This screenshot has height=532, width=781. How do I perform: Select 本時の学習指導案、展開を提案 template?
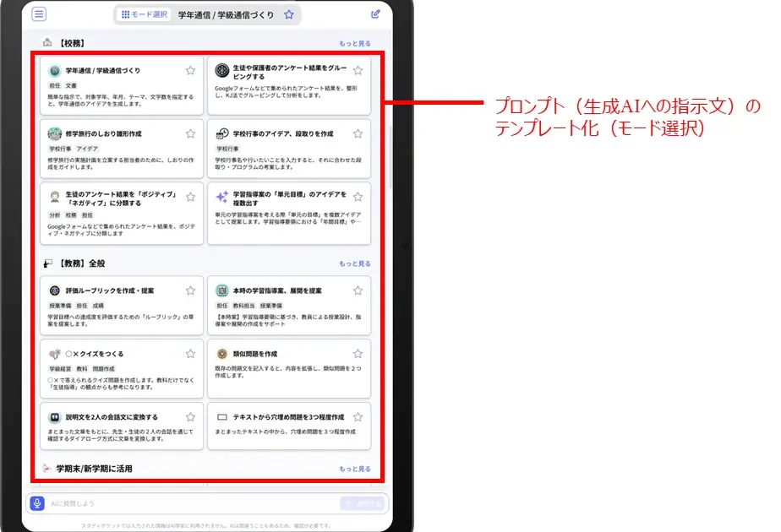pos(288,304)
